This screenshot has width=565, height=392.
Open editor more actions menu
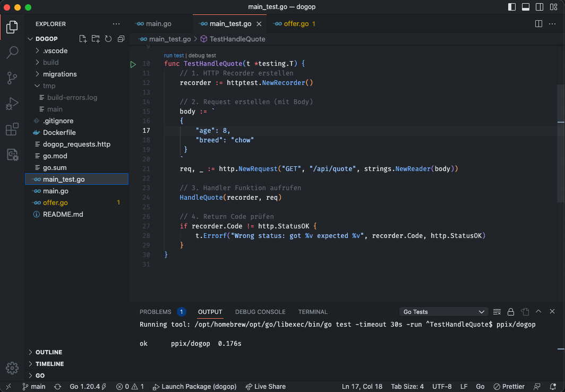click(x=552, y=24)
